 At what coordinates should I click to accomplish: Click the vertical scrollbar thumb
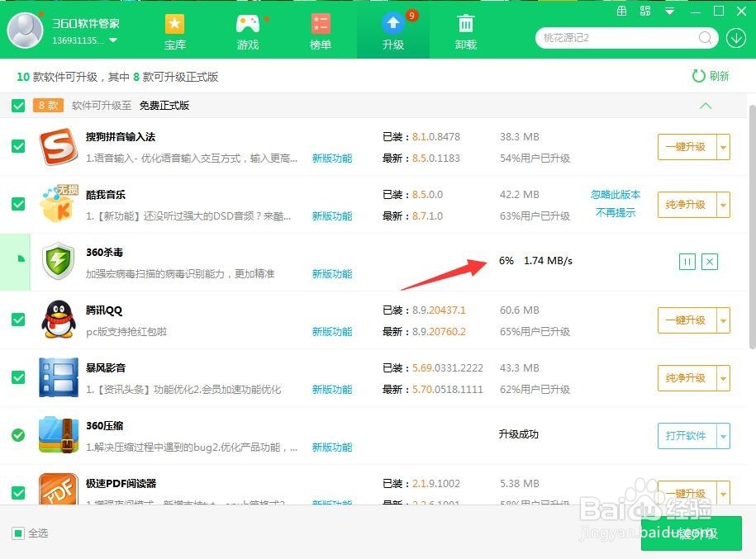pyautogui.click(x=752, y=226)
